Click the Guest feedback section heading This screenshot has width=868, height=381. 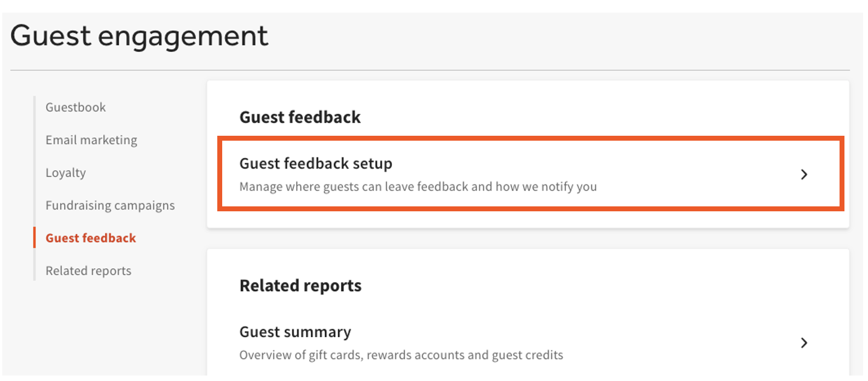click(x=300, y=117)
